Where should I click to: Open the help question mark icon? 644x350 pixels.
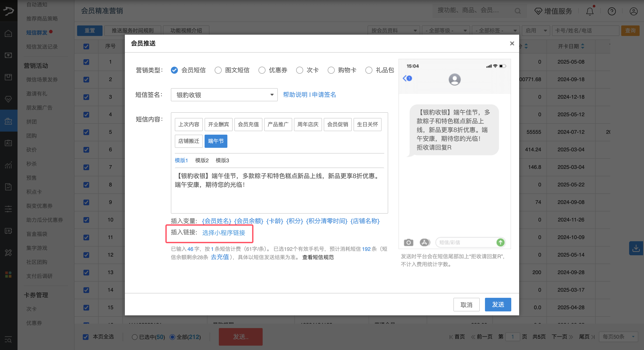[x=612, y=11]
